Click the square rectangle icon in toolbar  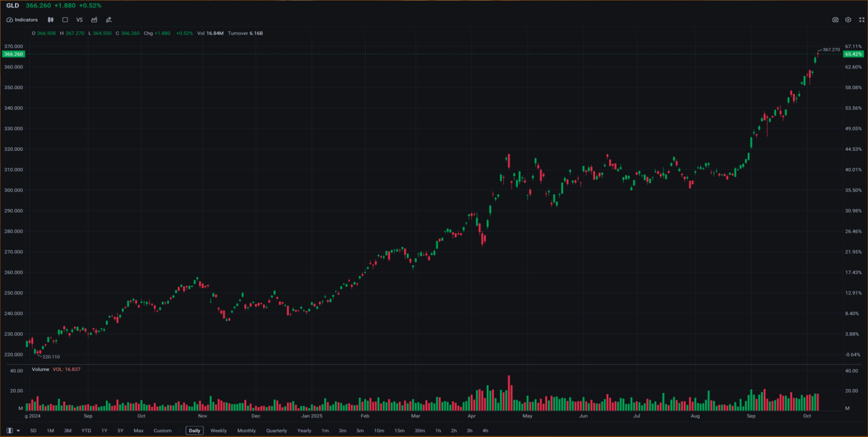tap(65, 20)
